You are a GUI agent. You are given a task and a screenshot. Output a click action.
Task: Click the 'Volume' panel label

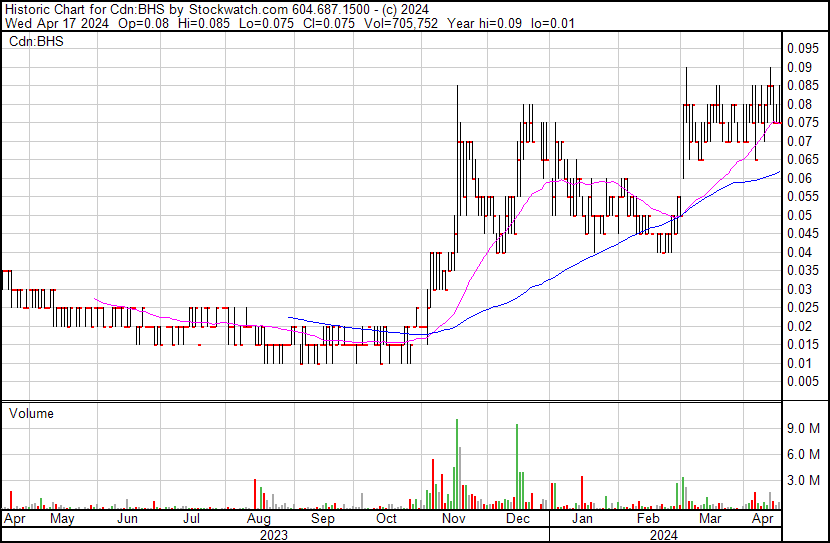point(31,413)
